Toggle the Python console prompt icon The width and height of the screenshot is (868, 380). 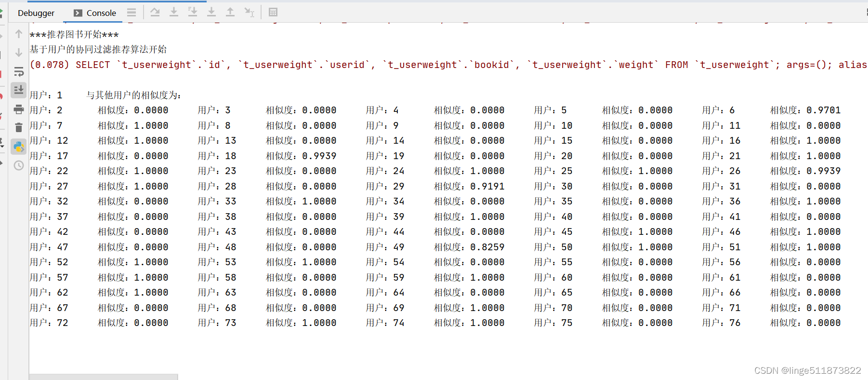click(19, 147)
